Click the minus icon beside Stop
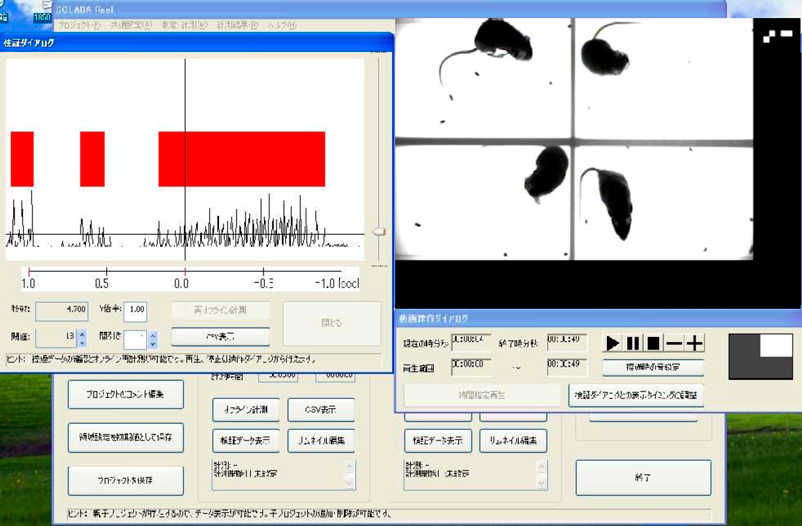802x526 pixels. point(674,343)
